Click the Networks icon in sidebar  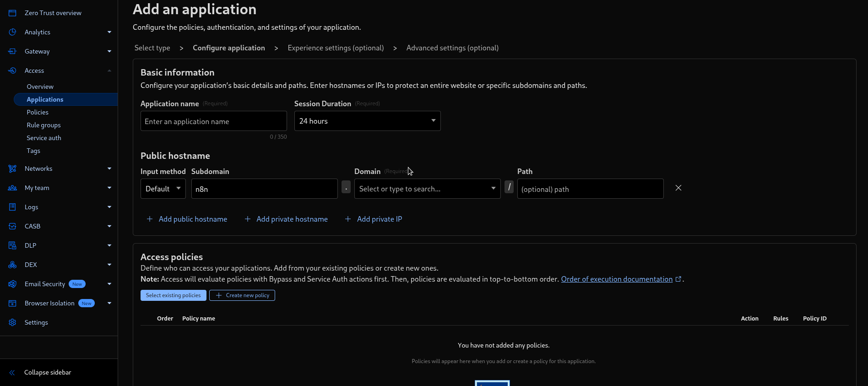[12, 169]
